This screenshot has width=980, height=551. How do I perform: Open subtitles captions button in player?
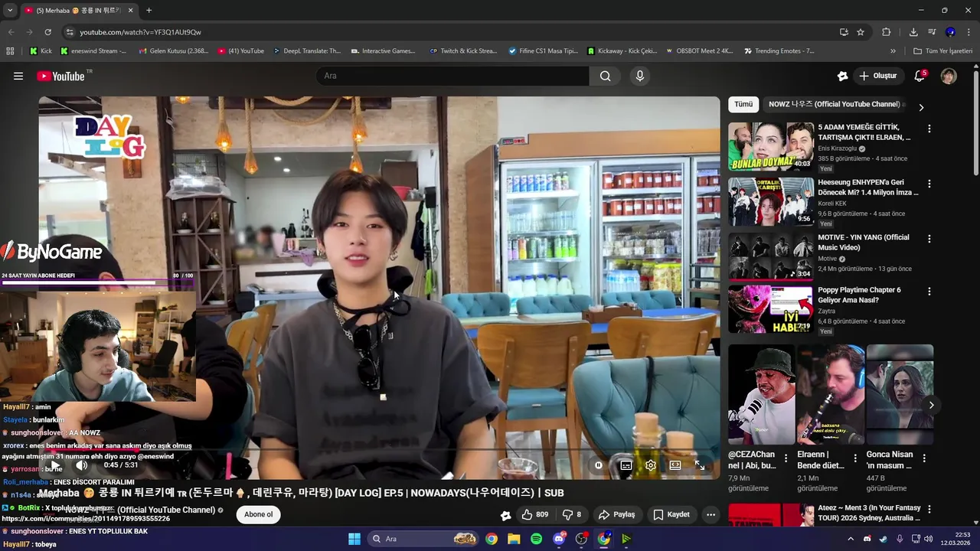(x=626, y=465)
